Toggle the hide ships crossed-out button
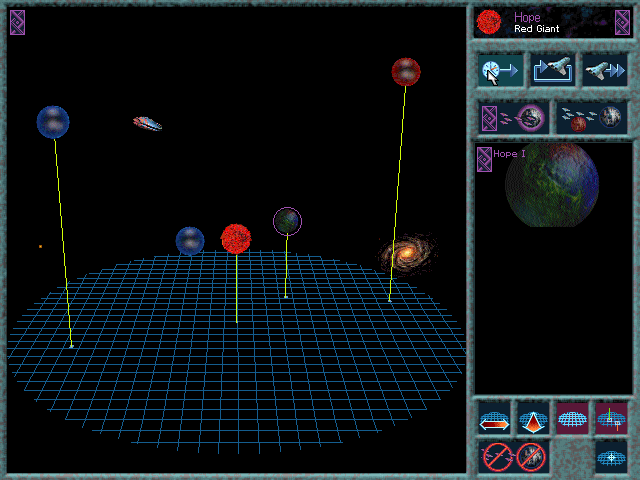640x480 pixels. (498, 457)
